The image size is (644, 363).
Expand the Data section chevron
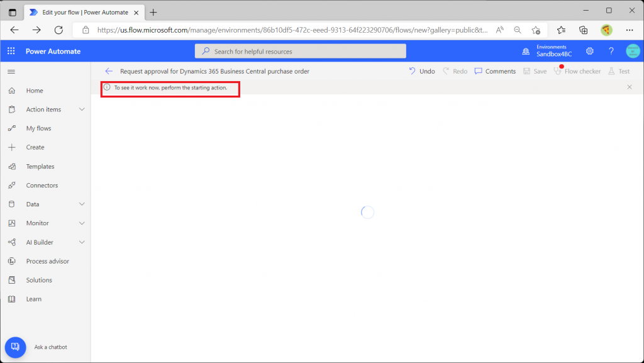[82, 204]
